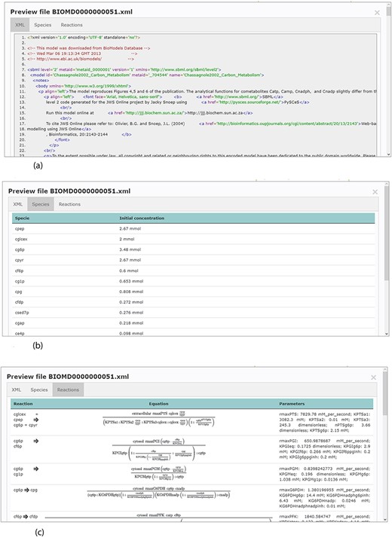Select the cpep row in the species table
Screen dimensions: 392x541
click(193, 229)
